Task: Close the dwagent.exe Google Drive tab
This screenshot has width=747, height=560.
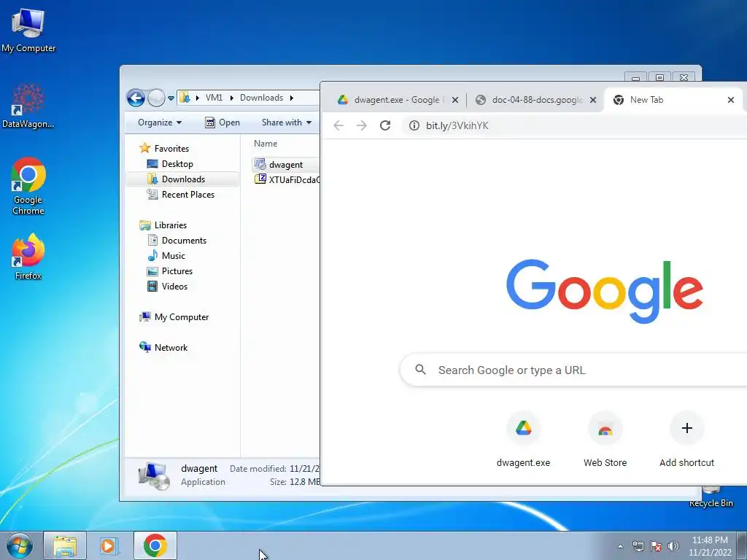Action: (x=455, y=100)
